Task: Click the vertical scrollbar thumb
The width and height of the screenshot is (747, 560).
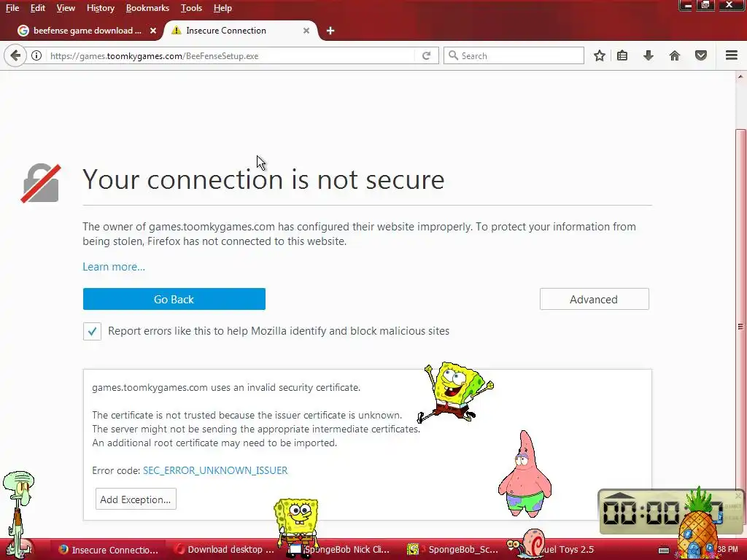Action: point(740,326)
